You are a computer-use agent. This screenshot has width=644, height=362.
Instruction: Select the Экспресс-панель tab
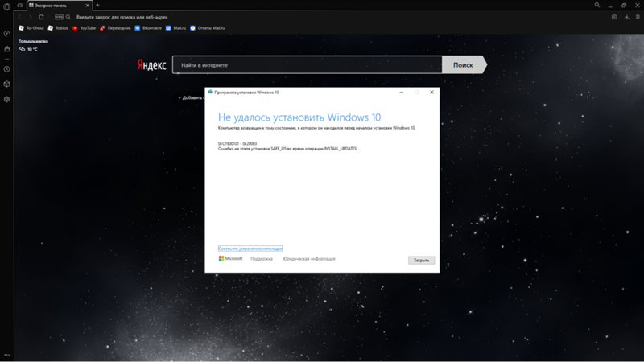(59, 6)
